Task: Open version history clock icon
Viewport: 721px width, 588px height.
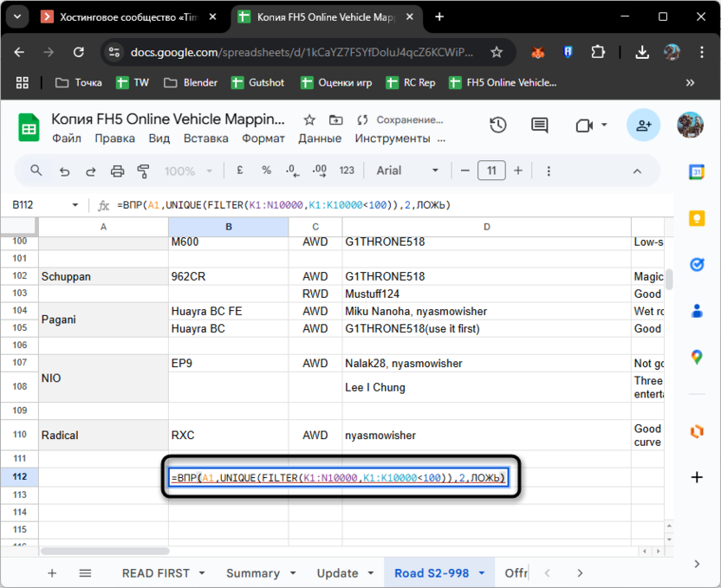Action: coord(497,126)
